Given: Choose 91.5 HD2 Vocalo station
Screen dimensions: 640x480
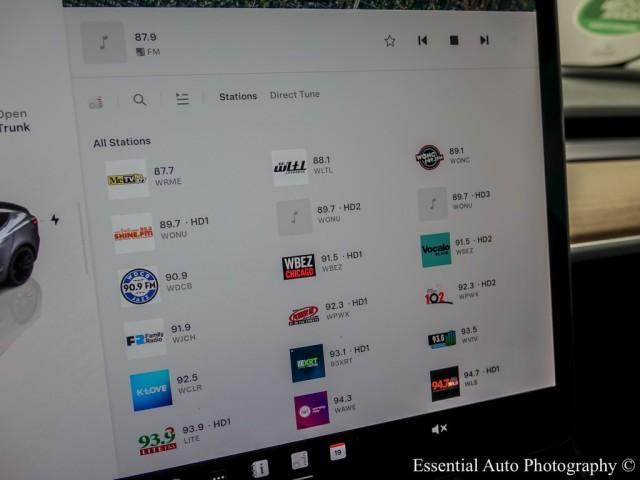Looking at the screenshot, I should [435, 250].
